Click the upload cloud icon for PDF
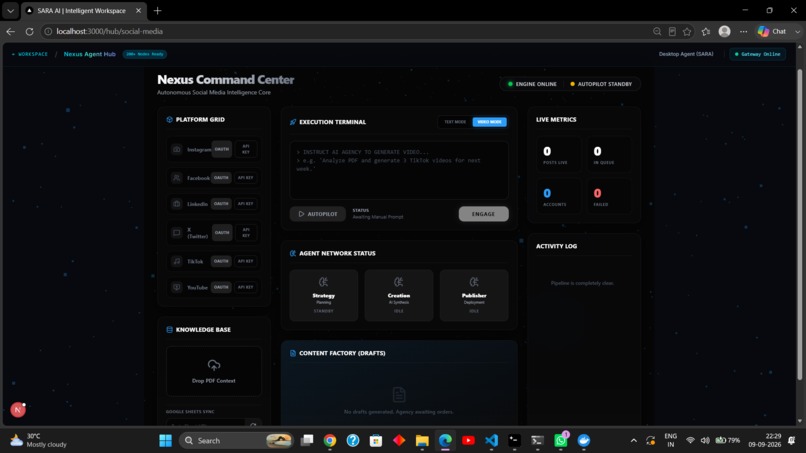This screenshot has height=453, width=806. (x=214, y=365)
